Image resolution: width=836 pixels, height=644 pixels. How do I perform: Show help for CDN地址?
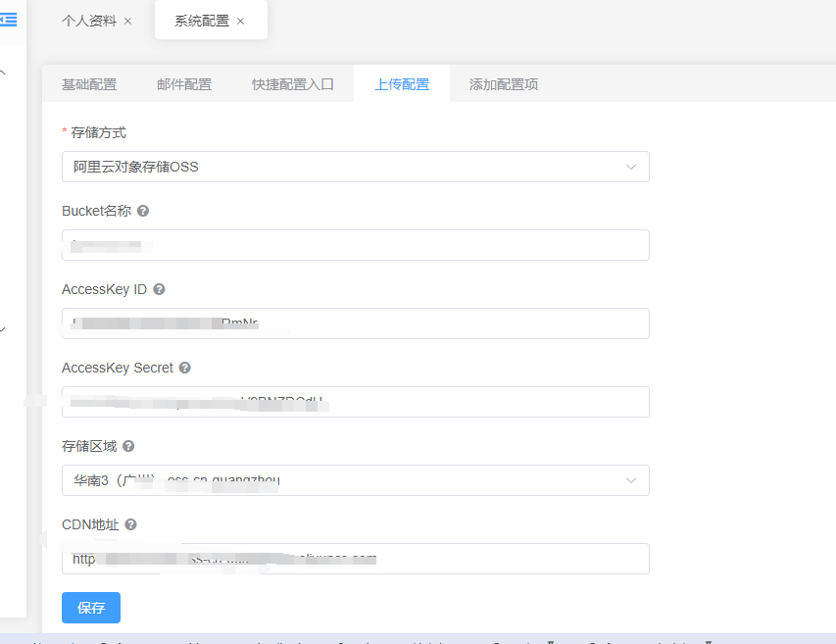pos(130,524)
